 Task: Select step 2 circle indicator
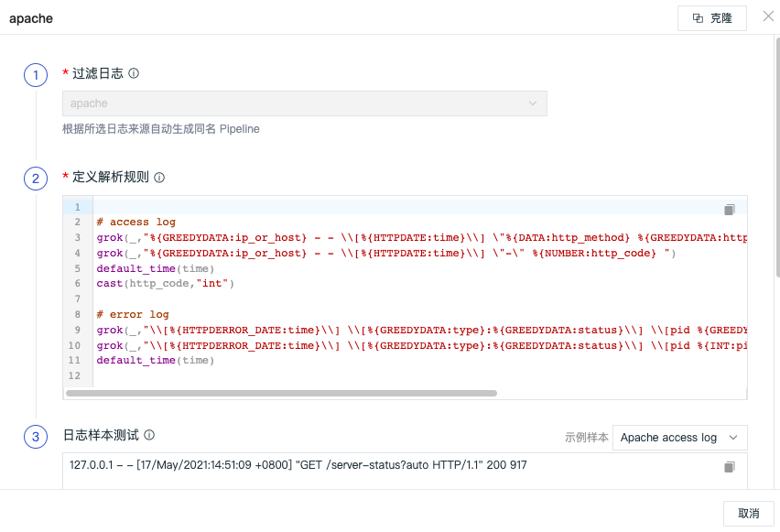[36, 179]
